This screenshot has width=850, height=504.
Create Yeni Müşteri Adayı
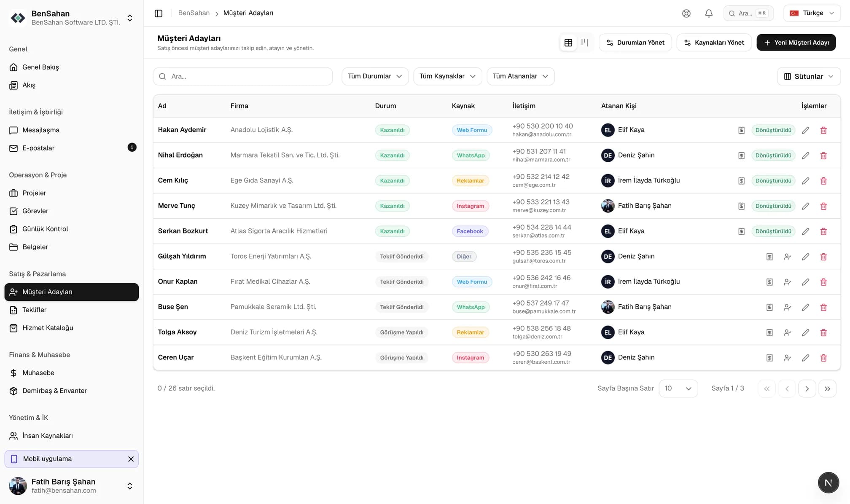coord(796,43)
